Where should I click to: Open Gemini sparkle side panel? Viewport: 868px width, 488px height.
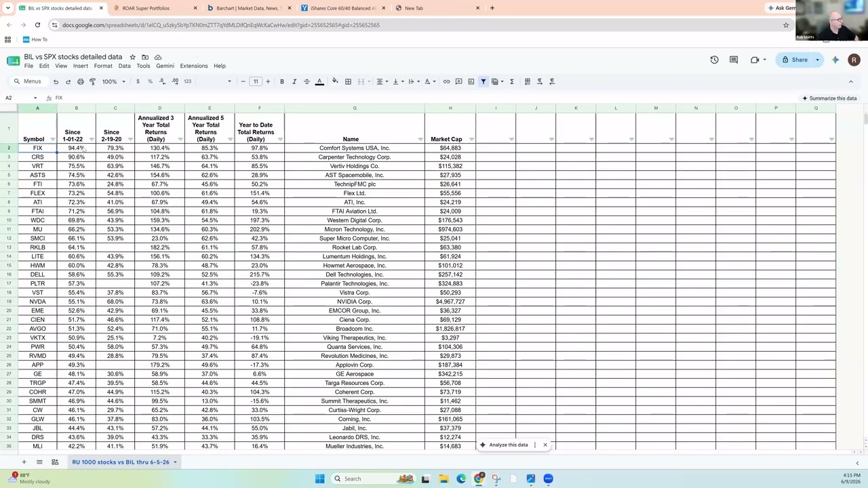[835, 60]
